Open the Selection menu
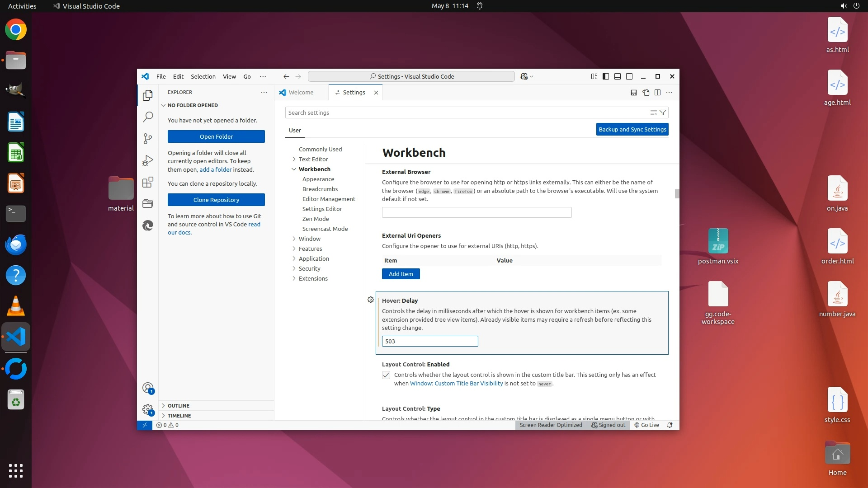 [203, 76]
